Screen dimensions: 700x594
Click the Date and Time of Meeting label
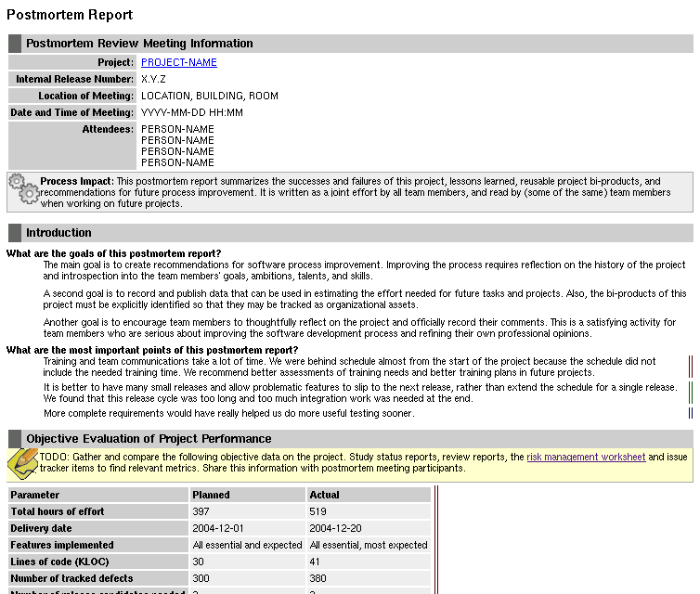coord(71,112)
